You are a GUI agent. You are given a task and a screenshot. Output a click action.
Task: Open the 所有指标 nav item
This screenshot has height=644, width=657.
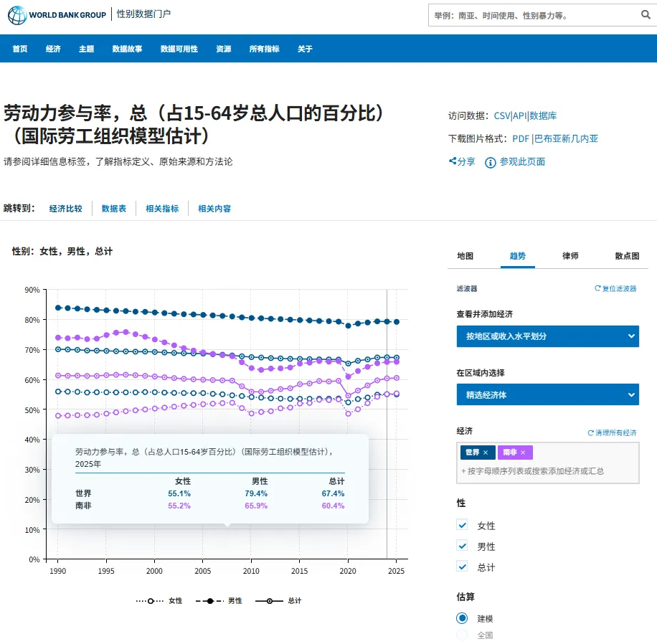click(x=265, y=49)
